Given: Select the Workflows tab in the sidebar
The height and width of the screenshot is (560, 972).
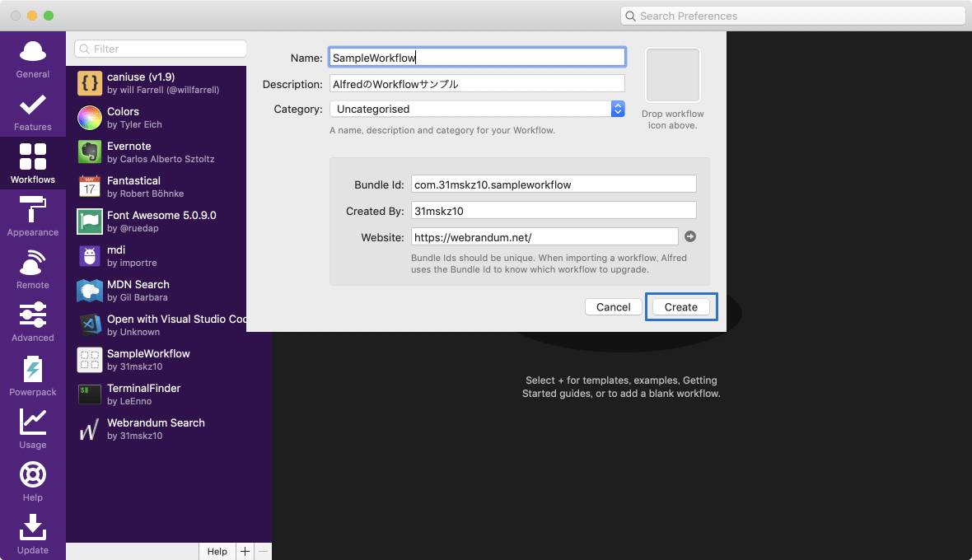Looking at the screenshot, I should (32, 164).
